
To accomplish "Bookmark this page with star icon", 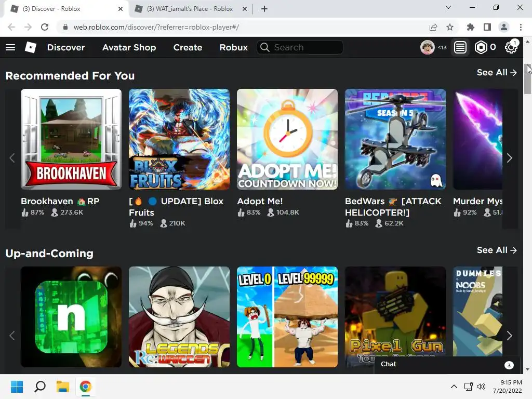I will point(450,27).
